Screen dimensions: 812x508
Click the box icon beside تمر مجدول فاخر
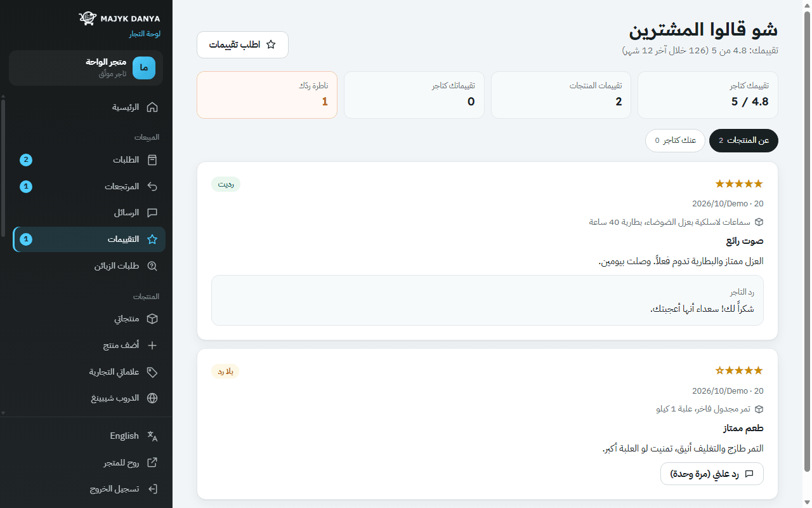(x=759, y=409)
